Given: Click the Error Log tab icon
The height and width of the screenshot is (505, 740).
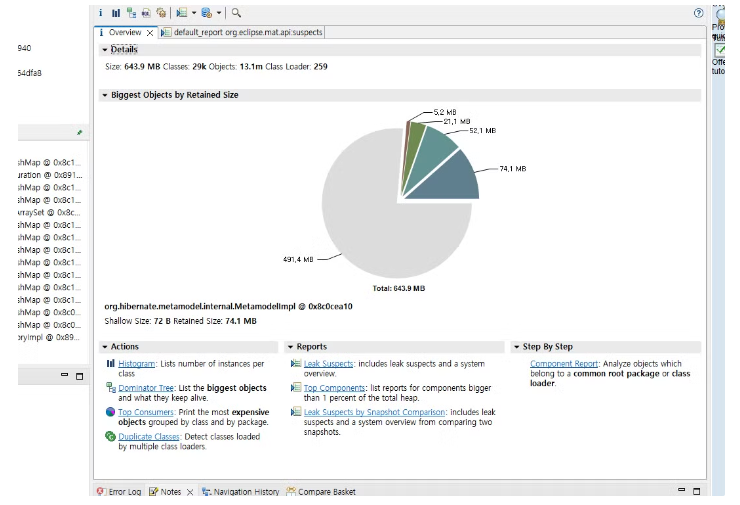Looking at the screenshot, I should click(101, 491).
